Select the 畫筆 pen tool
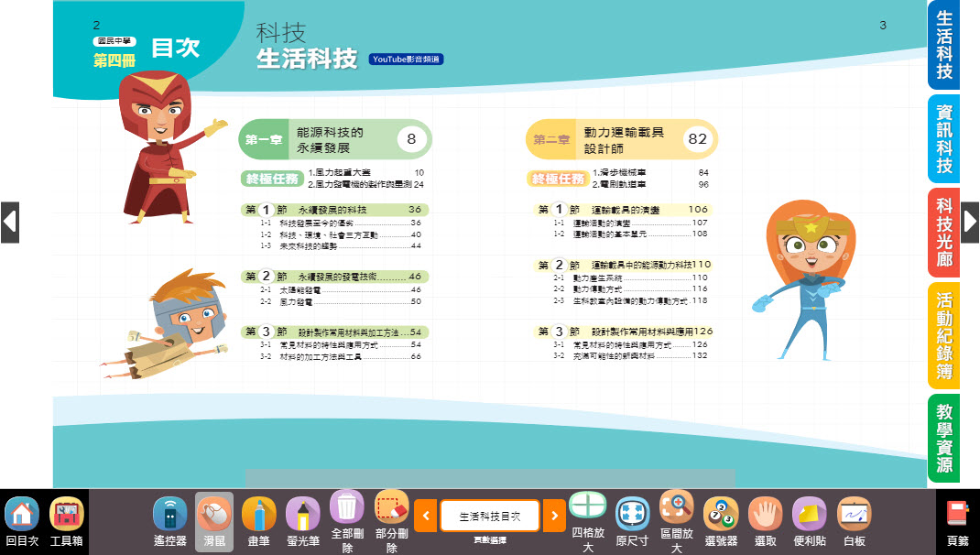This screenshot has width=980, height=555. [259, 522]
